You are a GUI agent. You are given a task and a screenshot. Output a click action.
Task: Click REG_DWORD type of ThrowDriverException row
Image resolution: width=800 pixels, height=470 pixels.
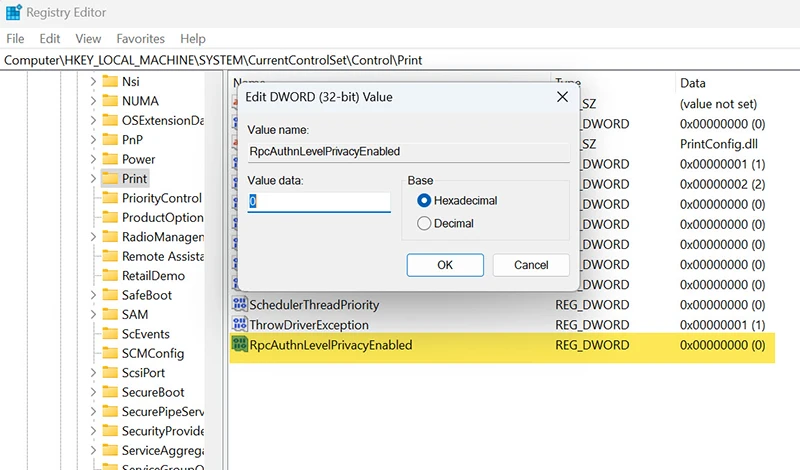[592, 325]
